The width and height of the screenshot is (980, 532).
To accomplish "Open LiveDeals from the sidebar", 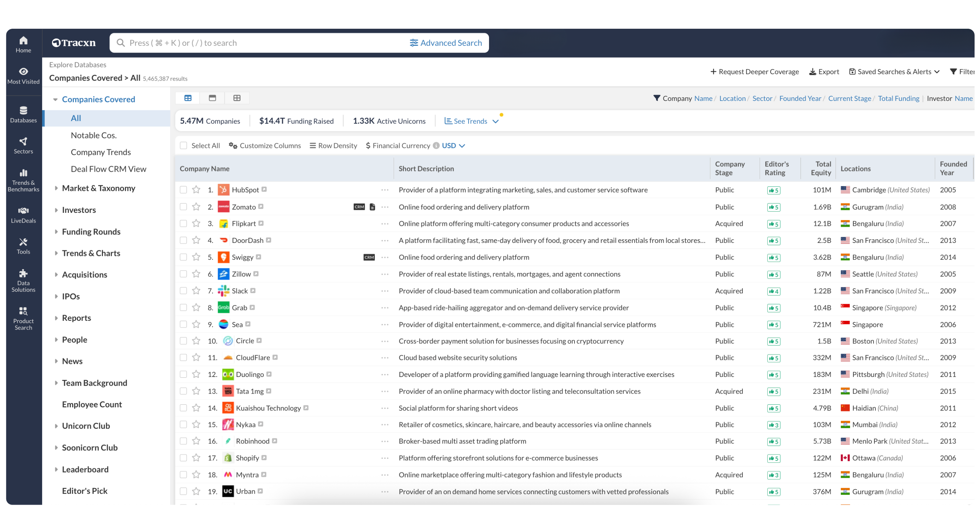I will point(23,214).
